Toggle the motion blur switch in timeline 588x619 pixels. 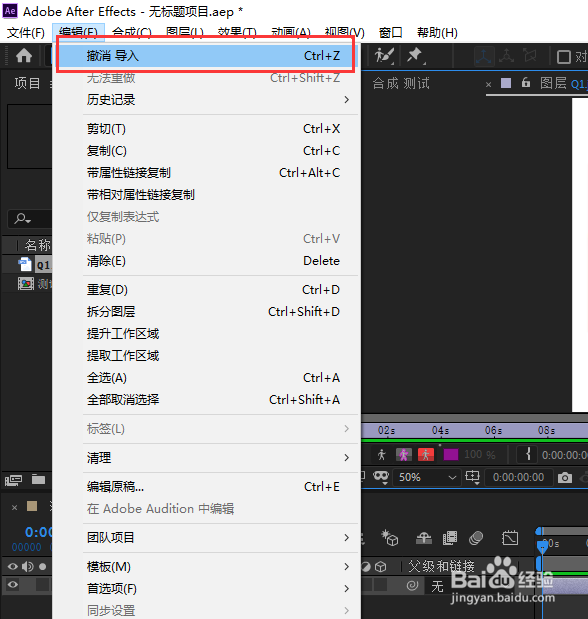(476, 538)
